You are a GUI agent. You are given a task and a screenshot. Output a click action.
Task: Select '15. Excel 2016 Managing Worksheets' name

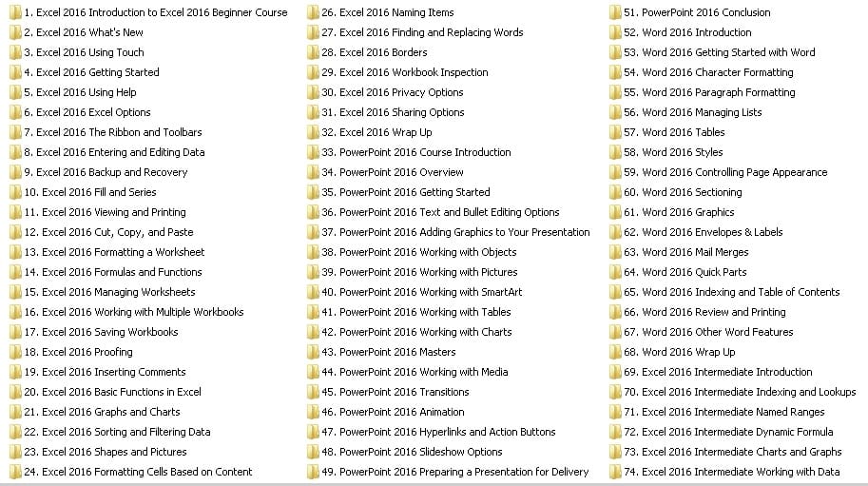point(109,292)
